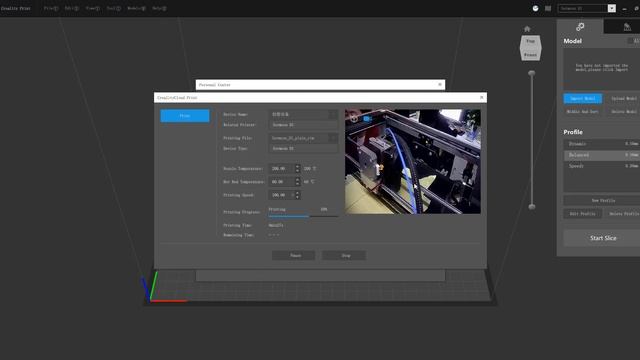This screenshot has height=360, width=640.
Task: Click the Upload Model button
Action: click(623, 98)
